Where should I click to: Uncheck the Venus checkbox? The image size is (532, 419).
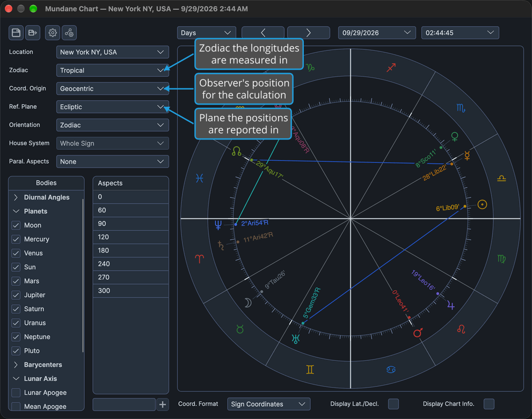(16, 253)
